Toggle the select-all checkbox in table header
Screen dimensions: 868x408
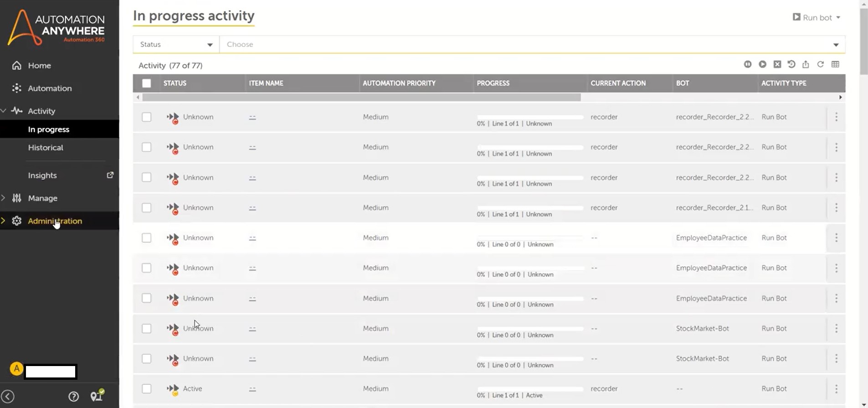click(x=146, y=83)
